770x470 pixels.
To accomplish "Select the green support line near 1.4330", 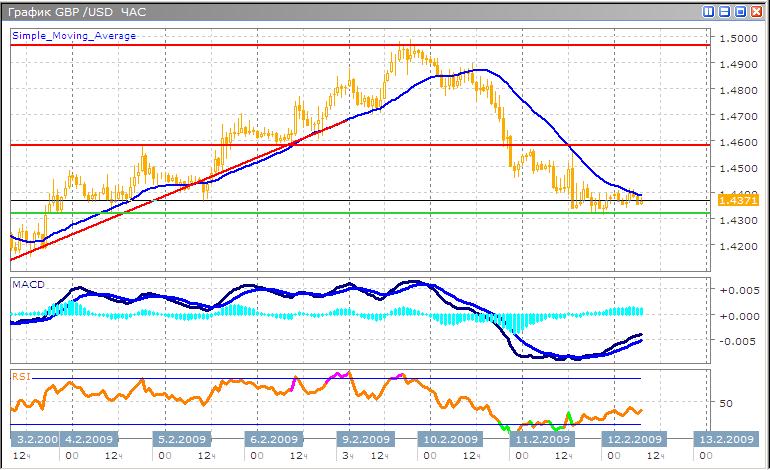I will point(360,213).
